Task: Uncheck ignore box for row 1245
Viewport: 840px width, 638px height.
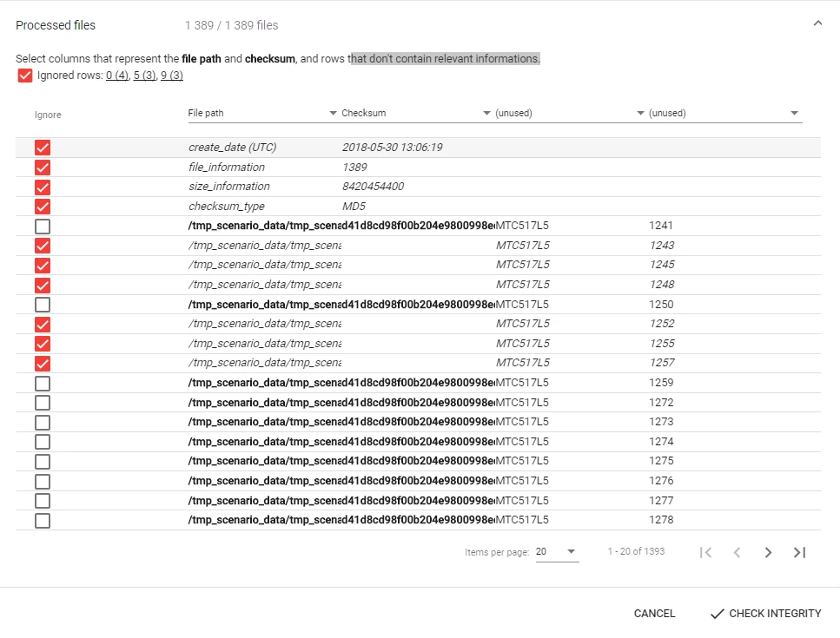Action: tap(43, 266)
